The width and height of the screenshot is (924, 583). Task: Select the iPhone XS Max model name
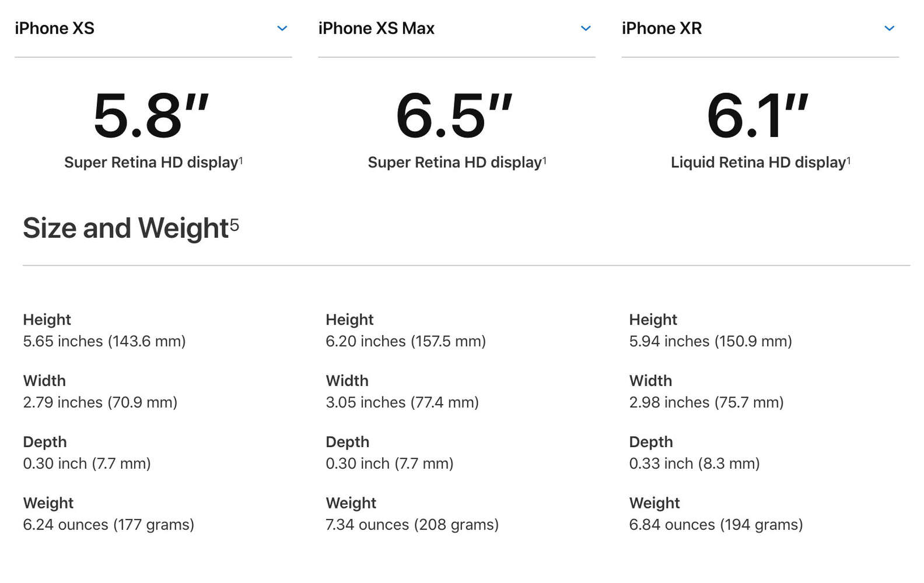point(376,28)
